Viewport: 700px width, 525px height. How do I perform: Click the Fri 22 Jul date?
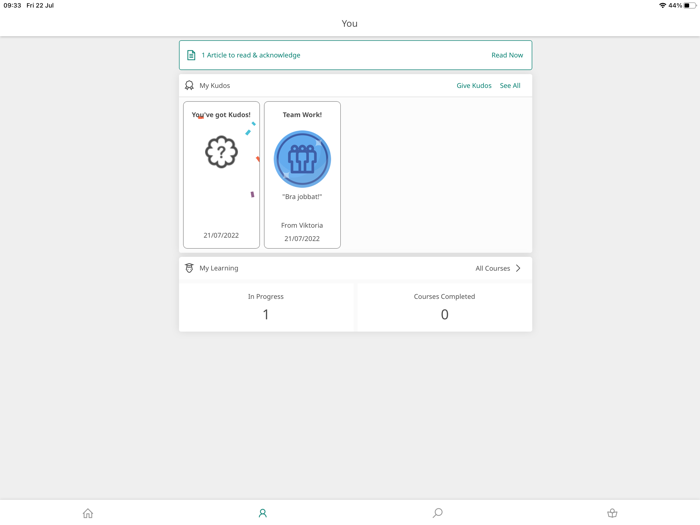coord(40,5)
